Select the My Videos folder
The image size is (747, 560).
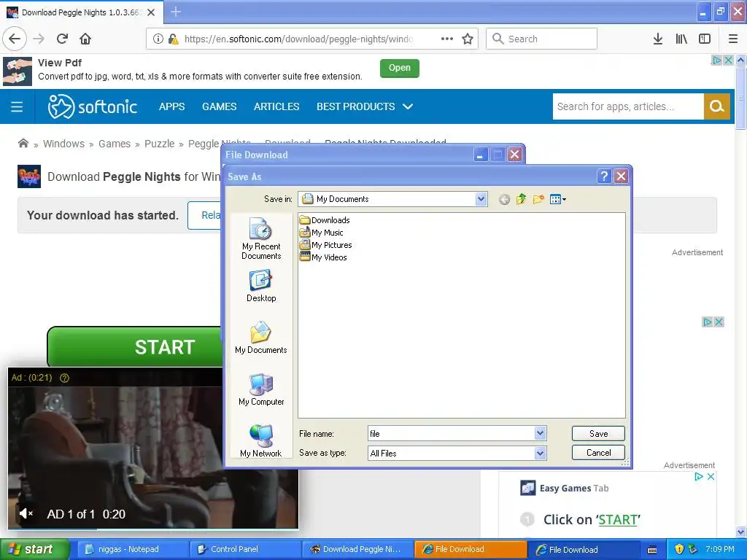point(323,257)
